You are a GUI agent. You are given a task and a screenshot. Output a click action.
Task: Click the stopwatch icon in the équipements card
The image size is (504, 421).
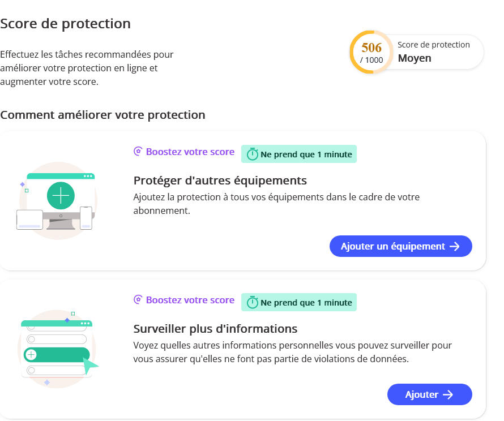click(252, 154)
